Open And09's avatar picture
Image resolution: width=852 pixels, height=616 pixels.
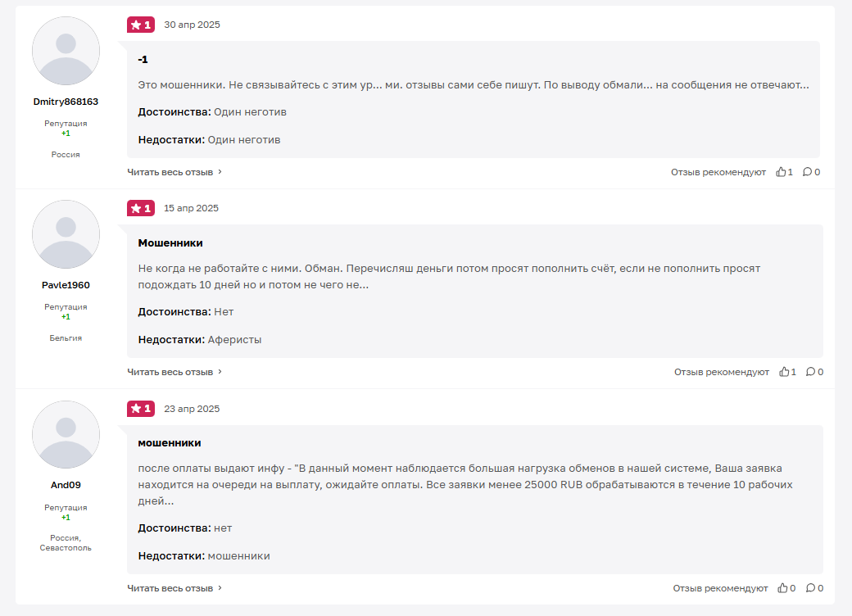pyautogui.click(x=66, y=435)
